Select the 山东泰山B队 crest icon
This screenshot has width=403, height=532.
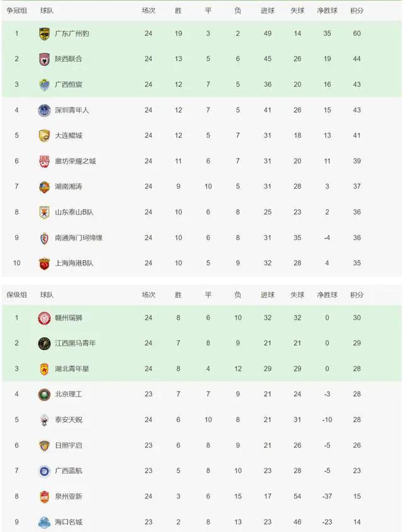tap(45, 212)
